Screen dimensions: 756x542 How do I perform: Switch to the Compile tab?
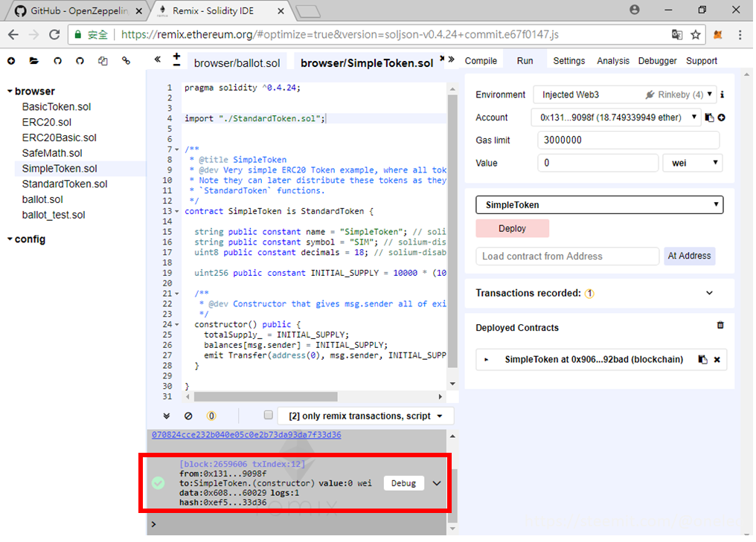click(x=481, y=61)
